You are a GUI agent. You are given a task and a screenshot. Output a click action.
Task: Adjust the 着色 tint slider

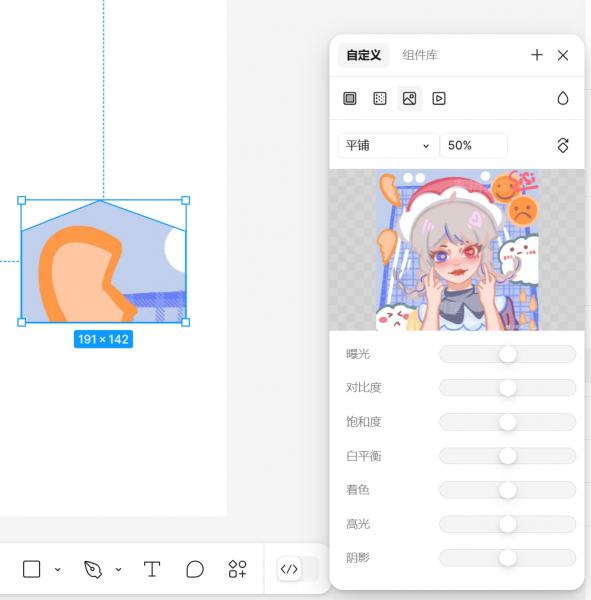click(508, 490)
